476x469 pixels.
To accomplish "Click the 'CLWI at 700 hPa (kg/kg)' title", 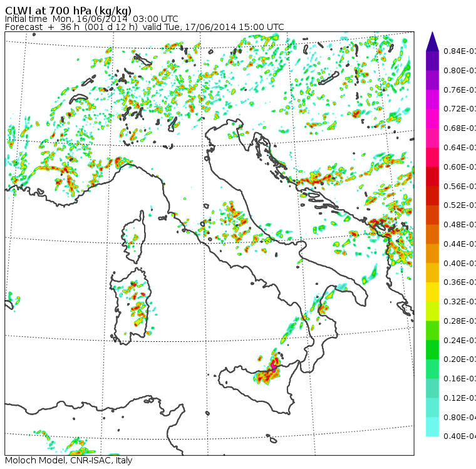I will coord(68,10).
